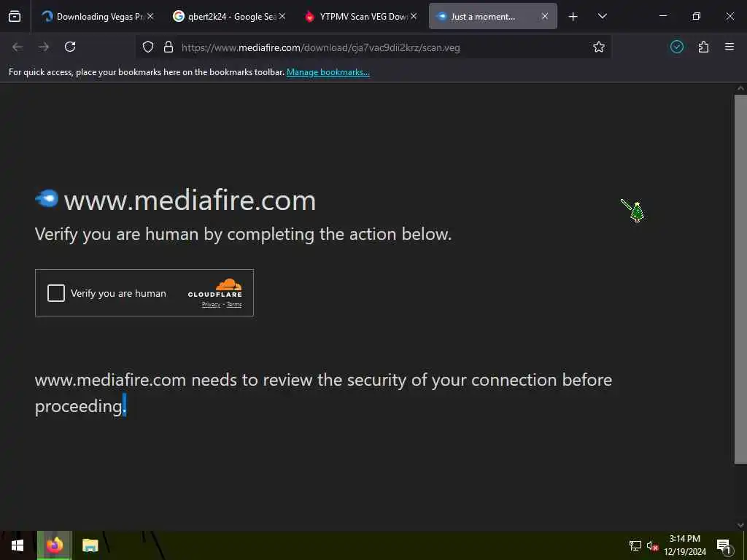Reload the current page
The height and width of the screenshot is (560, 747).
[70, 47]
